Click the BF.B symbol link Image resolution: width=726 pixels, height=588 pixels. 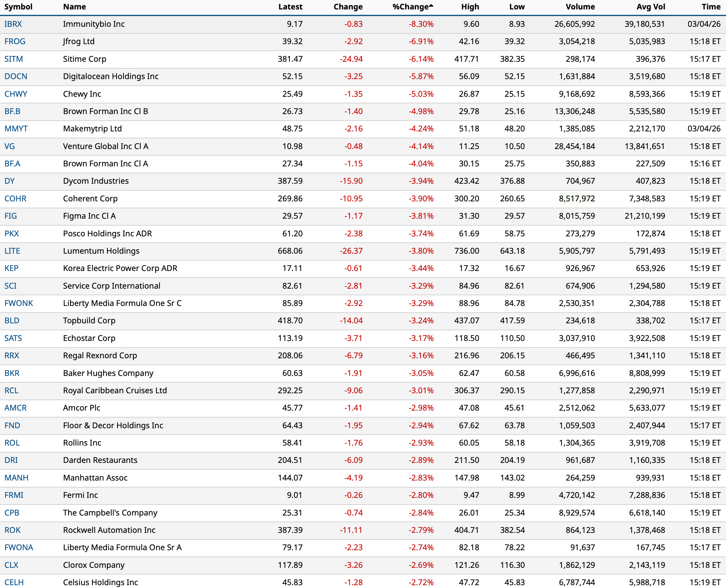pos(13,111)
